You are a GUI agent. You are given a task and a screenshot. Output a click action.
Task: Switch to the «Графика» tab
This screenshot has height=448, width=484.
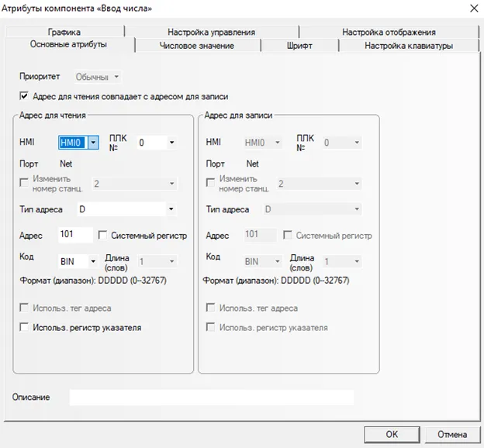click(x=64, y=32)
